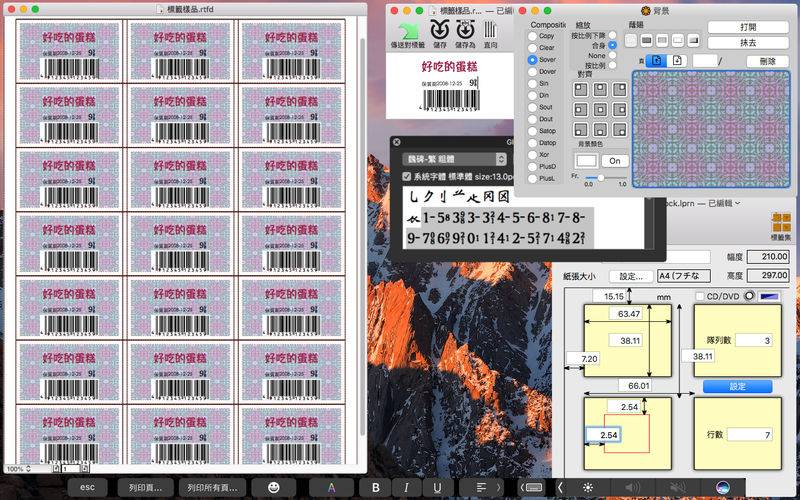Click the second page icon with down arrow
The width and height of the screenshot is (800, 500).
(x=677, y=61)
